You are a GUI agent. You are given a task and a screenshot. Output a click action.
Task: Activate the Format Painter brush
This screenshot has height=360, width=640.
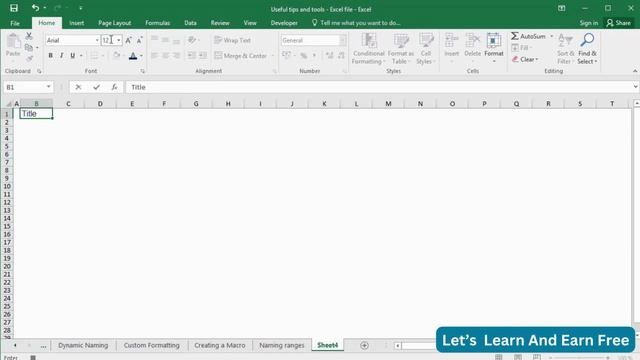pos(29,59)
